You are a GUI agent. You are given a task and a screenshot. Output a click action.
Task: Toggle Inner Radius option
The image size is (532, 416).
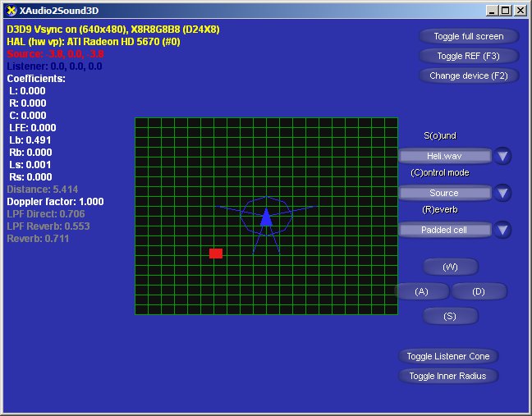click(x=448, y=376)
